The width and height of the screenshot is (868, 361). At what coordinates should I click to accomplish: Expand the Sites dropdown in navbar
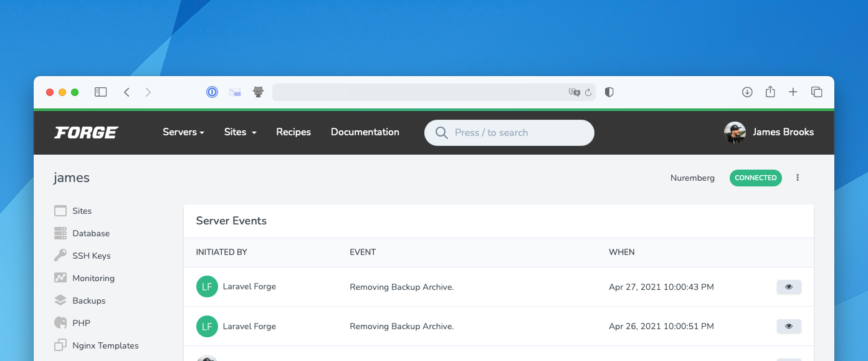click(x=240, y=132)
